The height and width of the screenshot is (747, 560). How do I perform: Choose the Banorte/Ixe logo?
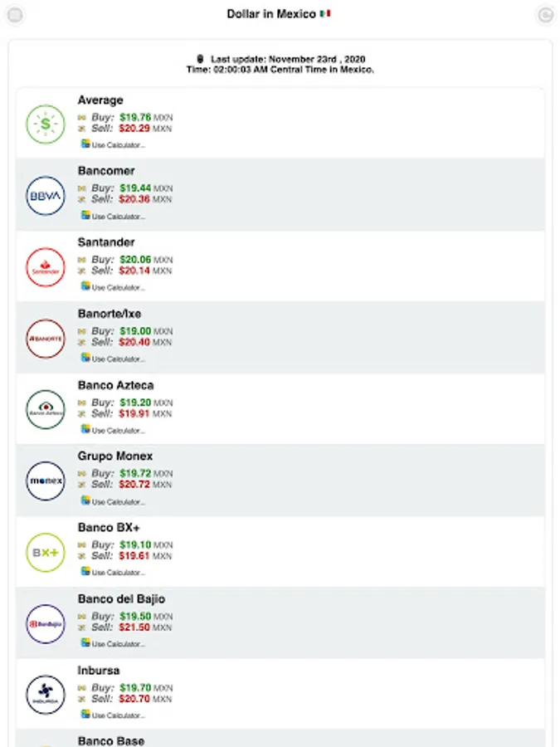point(45,339)
